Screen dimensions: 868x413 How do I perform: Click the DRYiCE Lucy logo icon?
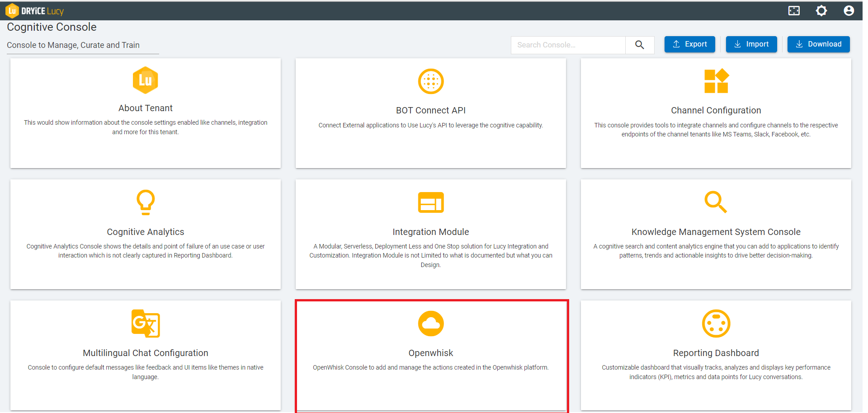pos(12,10)
